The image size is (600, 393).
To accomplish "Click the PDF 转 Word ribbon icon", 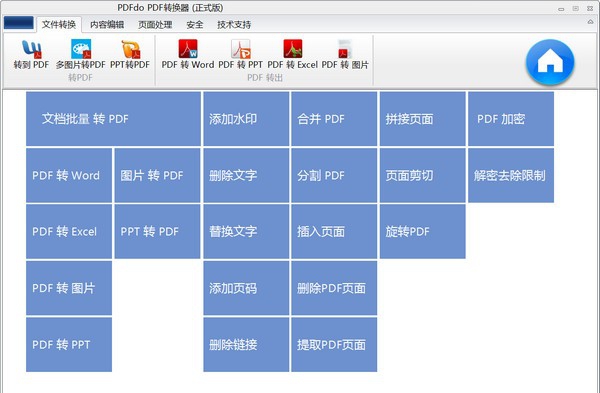I will [188, 55].
